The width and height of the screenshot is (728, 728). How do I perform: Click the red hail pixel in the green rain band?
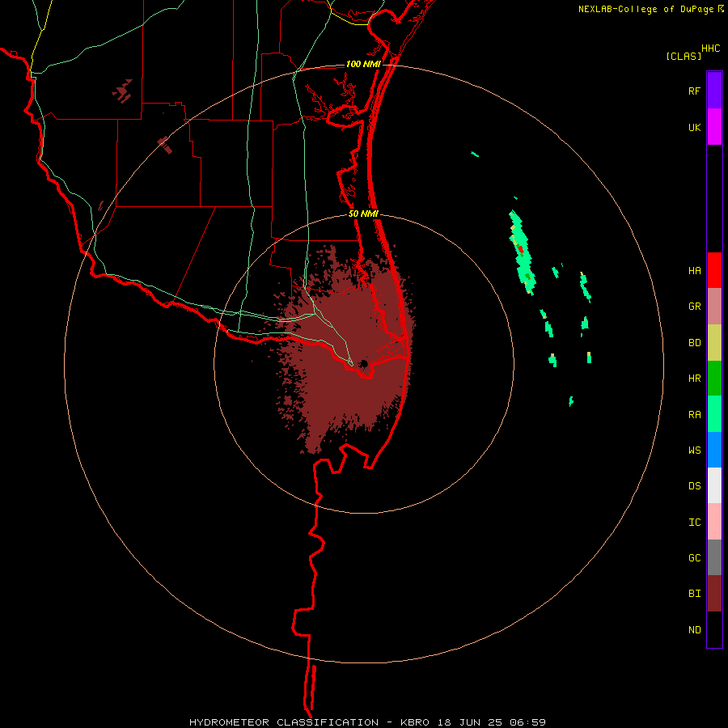click(521, 250)
